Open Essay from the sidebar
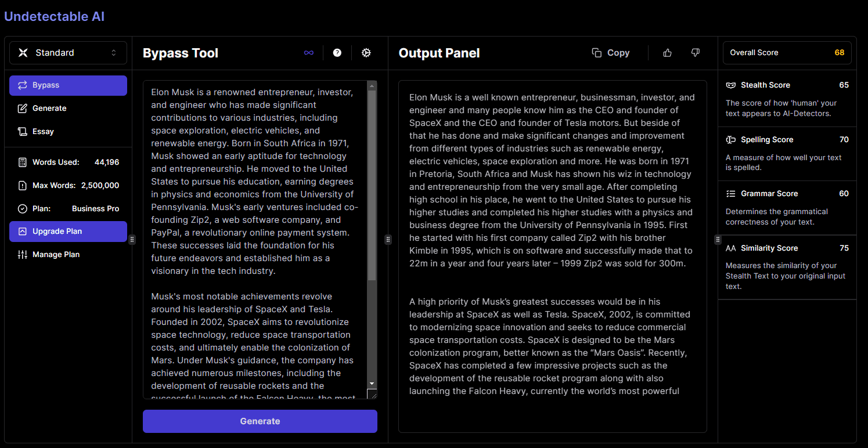868x448 pixels. tap(43, 132)
